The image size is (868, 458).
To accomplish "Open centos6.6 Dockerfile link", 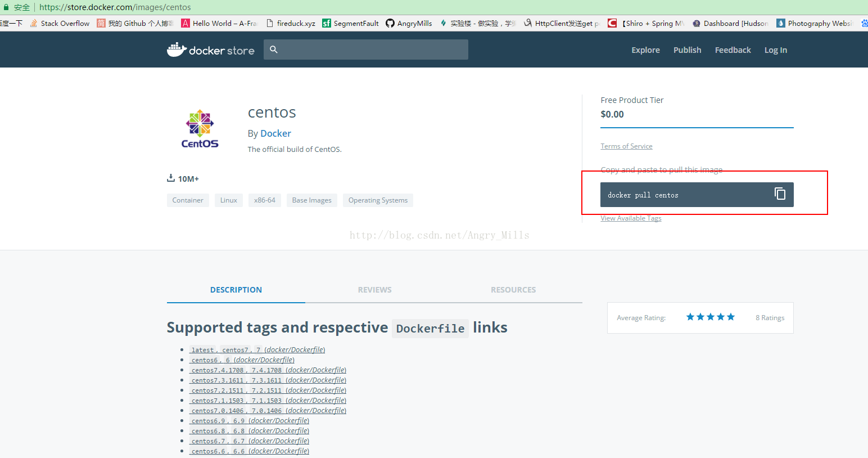I will click(x=249, y=451).
